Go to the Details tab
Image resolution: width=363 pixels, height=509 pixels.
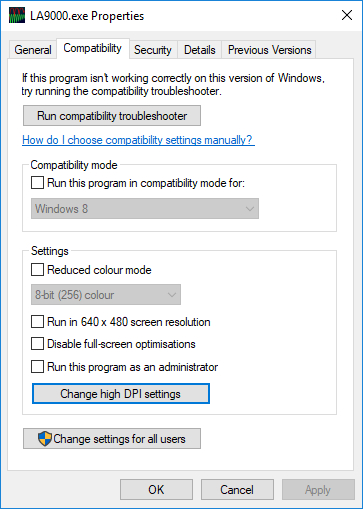200,50
